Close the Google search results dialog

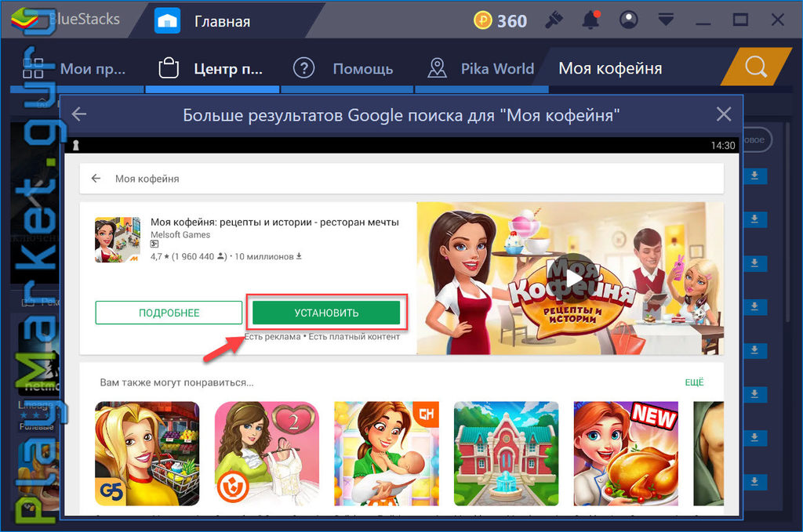[724, 114]
